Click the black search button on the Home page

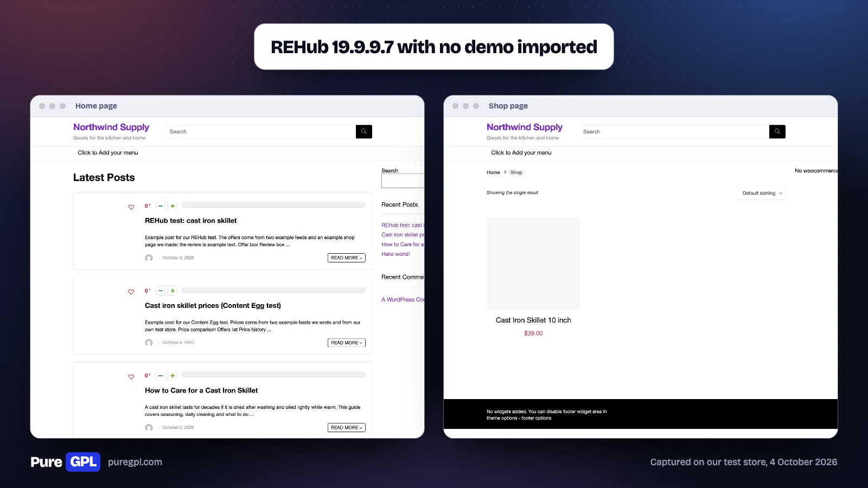[364, 131]
